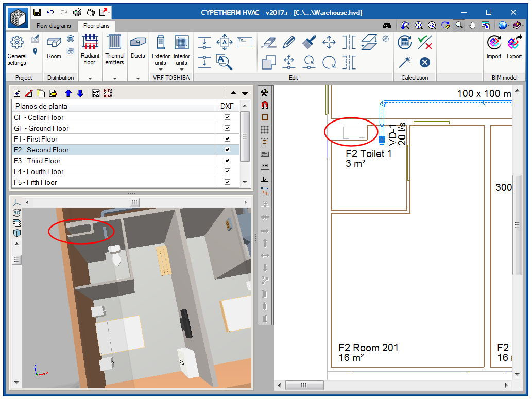Switch to the Flow diagrams tab
This screenshot has height=399, width=532.
[53, 25]
